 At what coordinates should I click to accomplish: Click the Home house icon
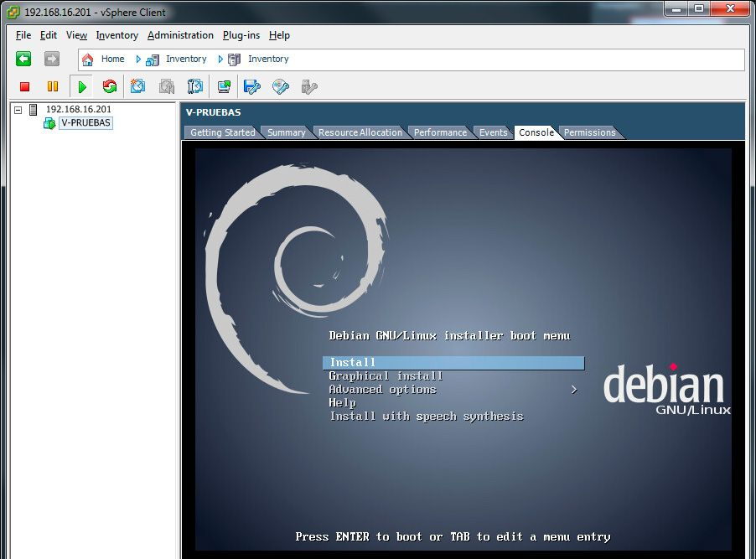click(87, 60)
